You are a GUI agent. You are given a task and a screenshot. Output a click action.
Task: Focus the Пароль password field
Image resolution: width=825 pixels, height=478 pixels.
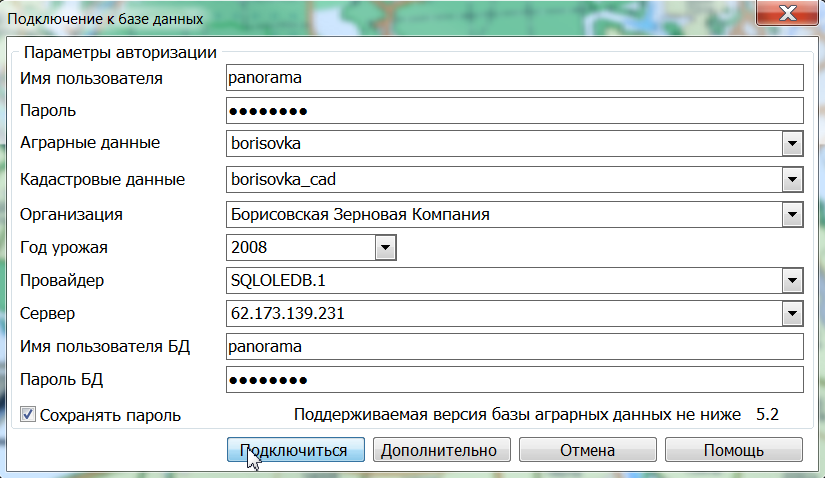(x=515, y=110)
